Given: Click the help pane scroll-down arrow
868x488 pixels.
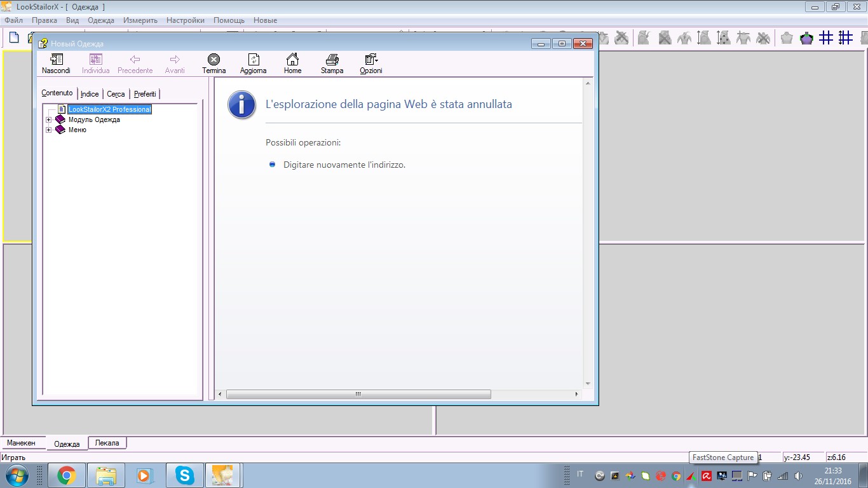Looking at the screenshot, I should [588, 384].
